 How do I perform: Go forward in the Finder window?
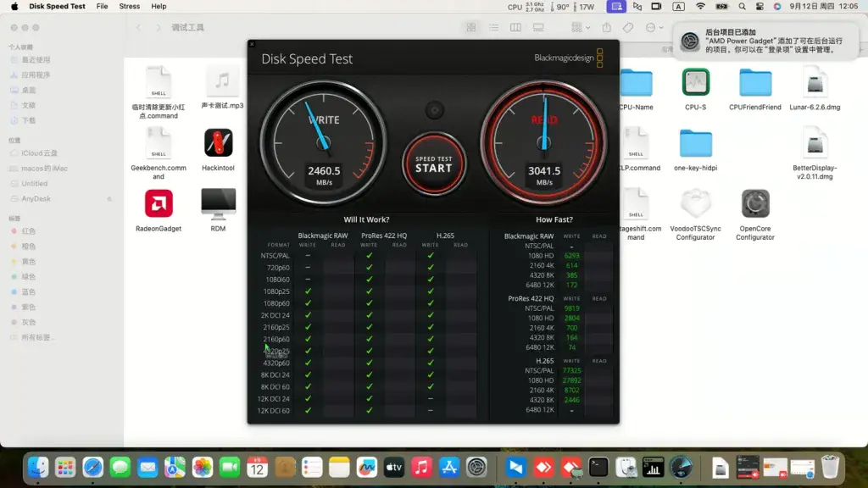click(x=158, y=28)
